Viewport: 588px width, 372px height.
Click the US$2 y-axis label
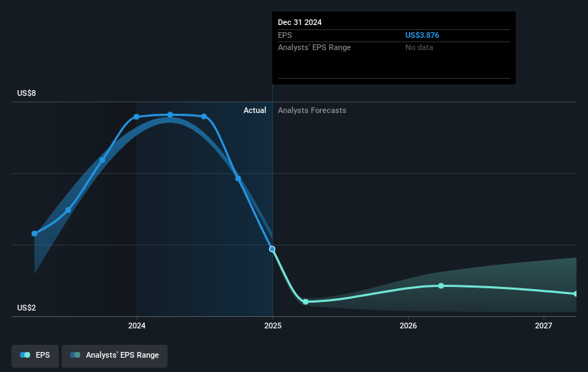(x=26, y=308)
